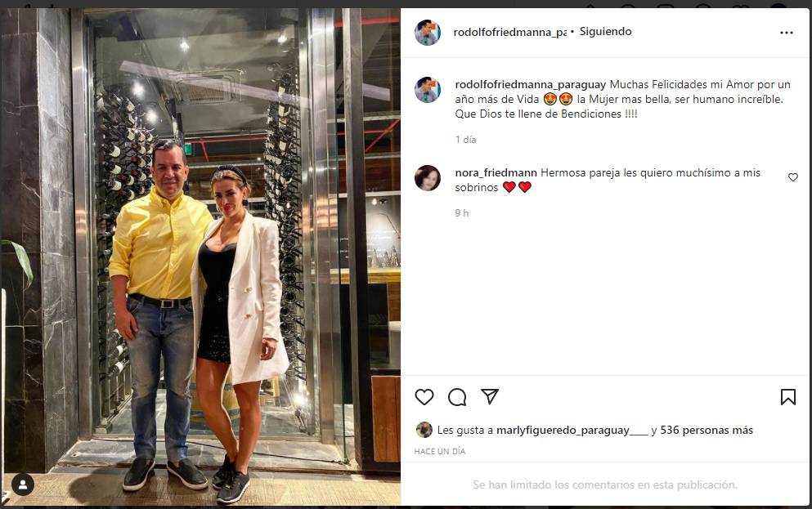The width and height of the screenshot is (812, 509).
Task: Open header profile picture of rodolfofriedmanna
Action: pyautogui.click(x=427, y=32)
